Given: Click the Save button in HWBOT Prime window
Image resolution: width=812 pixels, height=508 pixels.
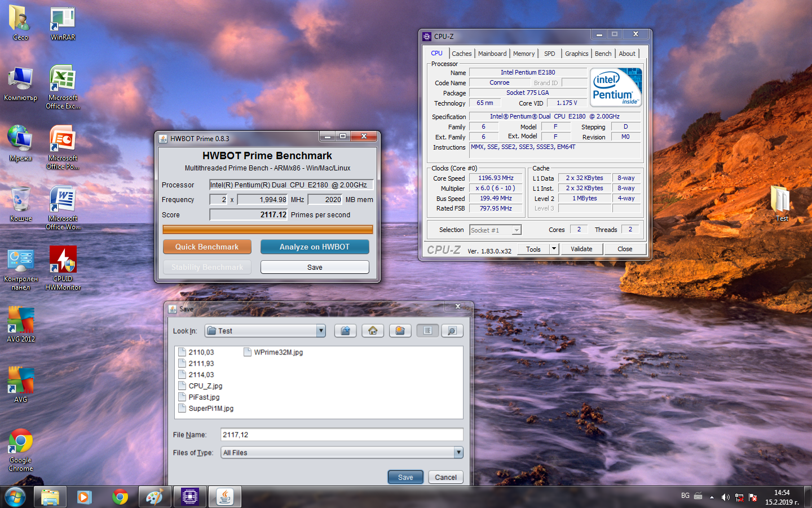Looking at the screenshot, I should [315, 267].
